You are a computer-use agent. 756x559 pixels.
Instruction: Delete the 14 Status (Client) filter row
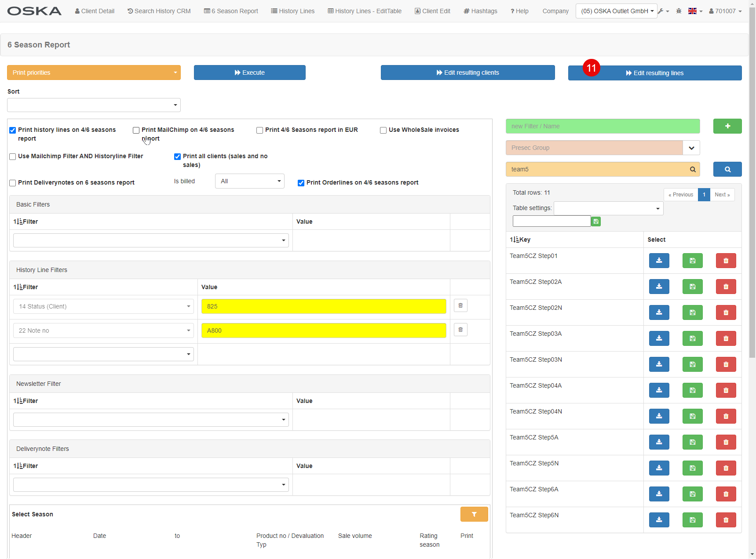point(460,305)
